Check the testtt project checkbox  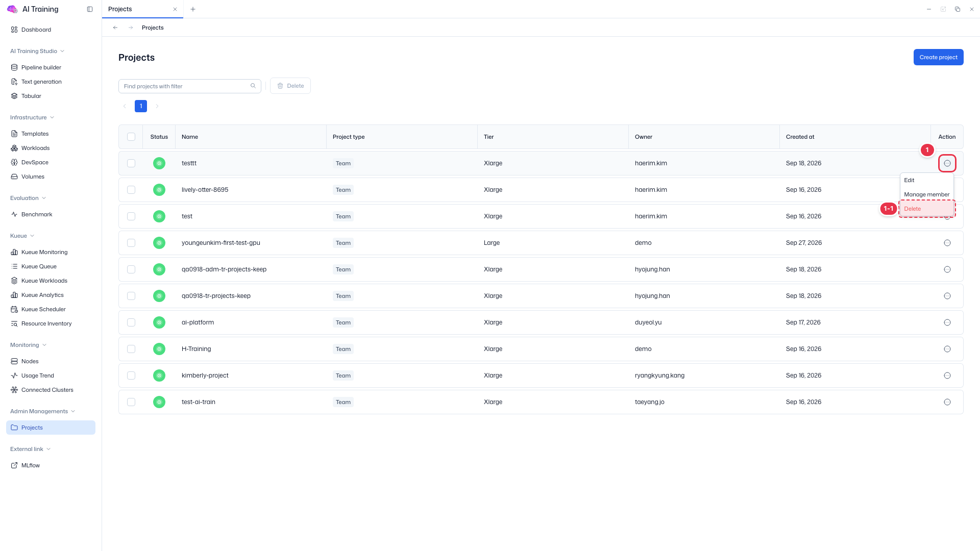coord(131,163)
